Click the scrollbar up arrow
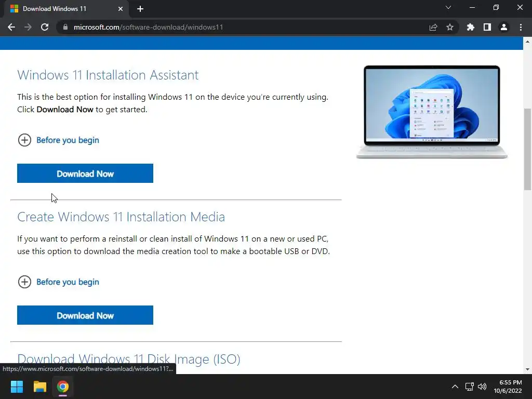532x399 pixels. pyautogui.click(x=527, y=42)
